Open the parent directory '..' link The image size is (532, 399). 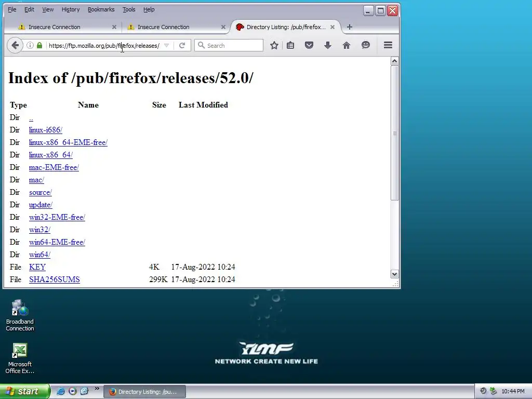click(x=31, y=118)
